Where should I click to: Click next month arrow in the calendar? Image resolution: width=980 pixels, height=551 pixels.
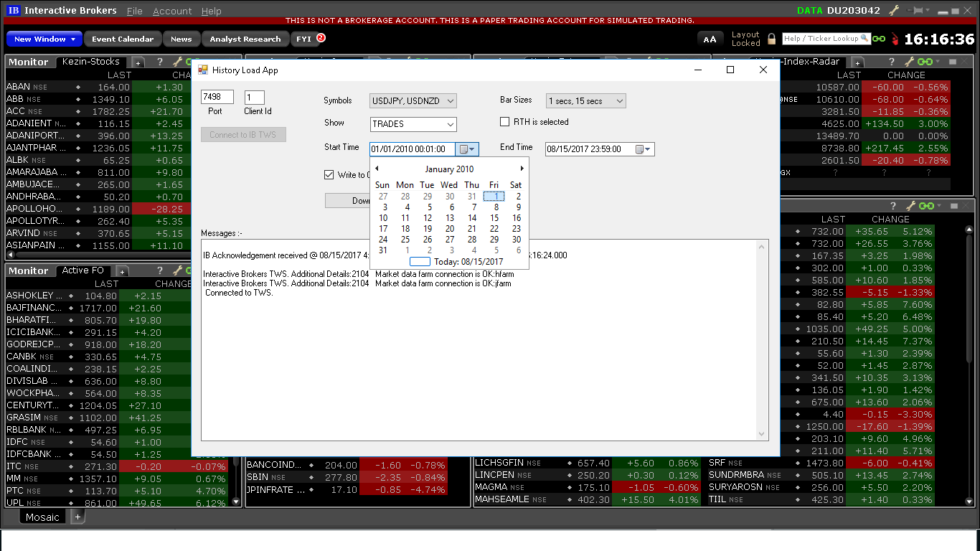pos(522,169)
